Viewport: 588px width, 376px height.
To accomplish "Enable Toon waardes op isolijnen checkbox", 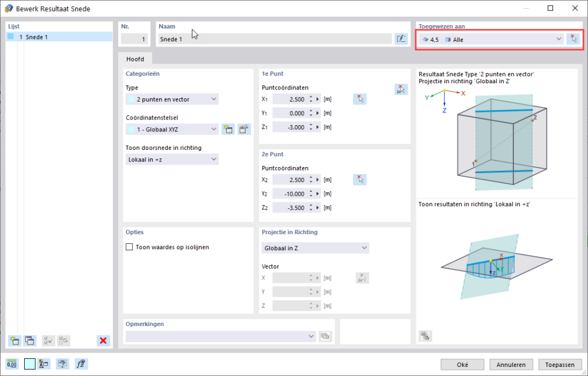I will [x=129, y=247].
